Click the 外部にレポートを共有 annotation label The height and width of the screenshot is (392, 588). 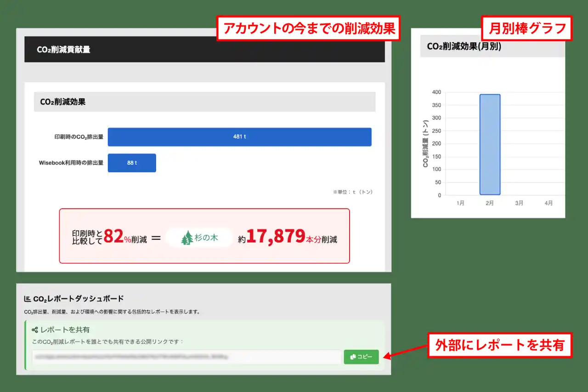(x=500, y=345)
